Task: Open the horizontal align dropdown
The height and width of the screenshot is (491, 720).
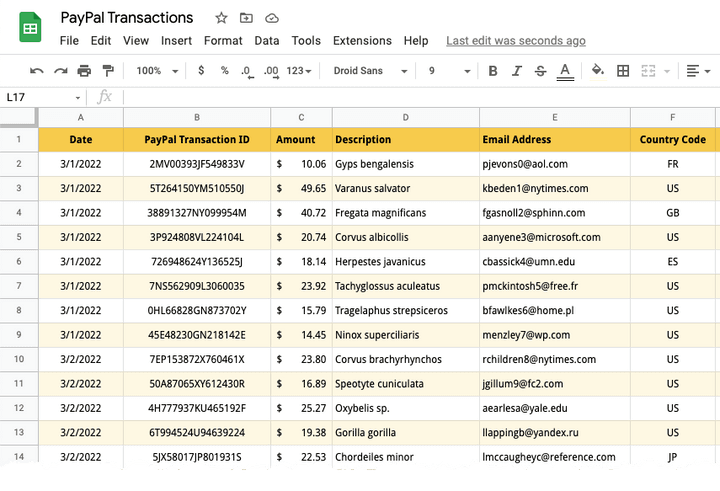Action: point(698,71)
